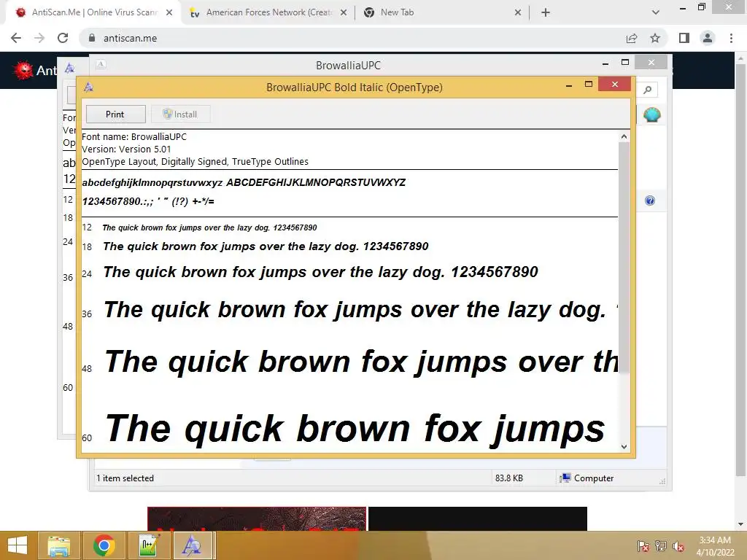Click the blue help question mark icon

click(650, 201)
